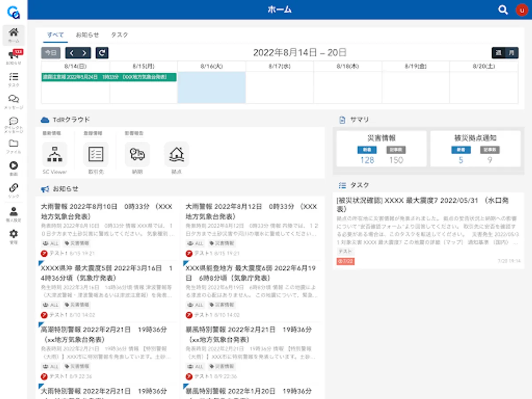The height and width of the screenshot is (399, 532).
Task: Open Links chain icon in sidebar
Action: [x=14, y=190]
